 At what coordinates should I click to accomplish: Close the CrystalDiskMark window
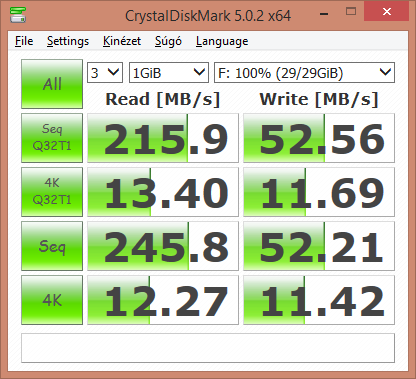387,12
